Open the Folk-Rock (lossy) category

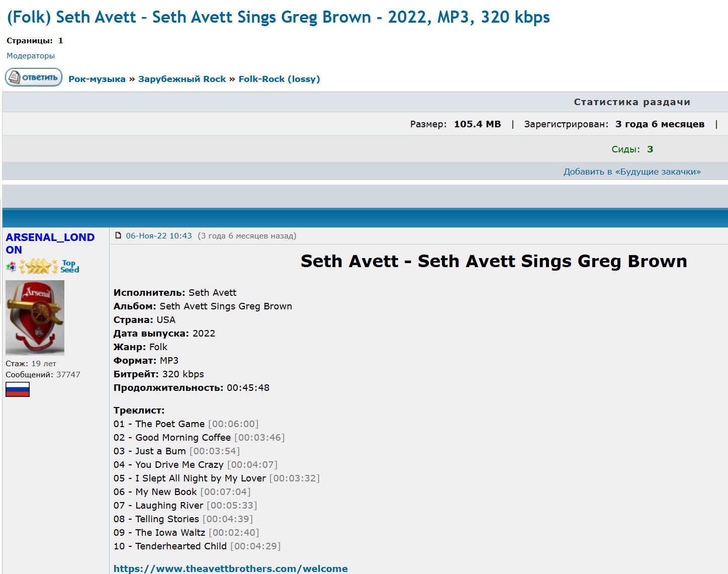pyautogui.click(x=279, y=79)
